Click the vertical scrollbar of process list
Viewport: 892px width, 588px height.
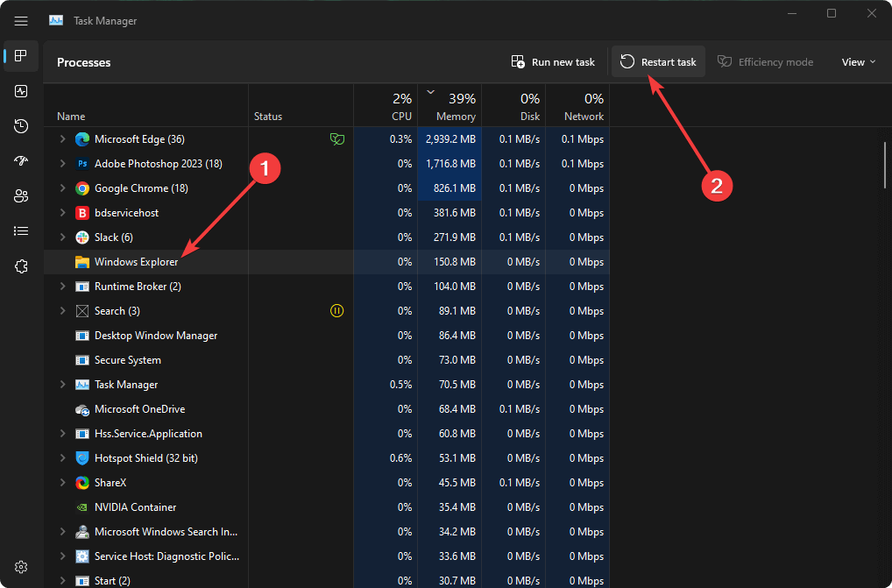tap(885, 165)
